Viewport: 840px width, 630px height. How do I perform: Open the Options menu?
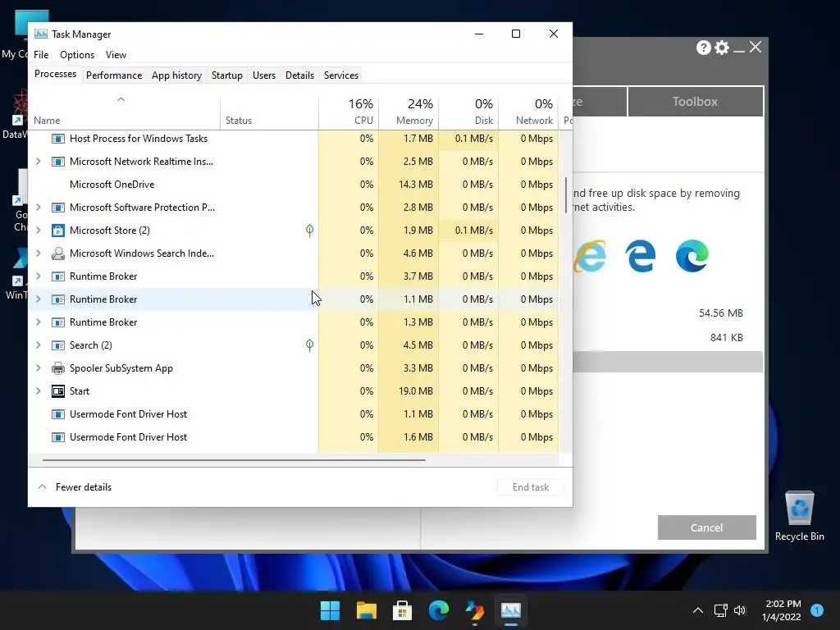pyautogui.click(x=76, y=55)
